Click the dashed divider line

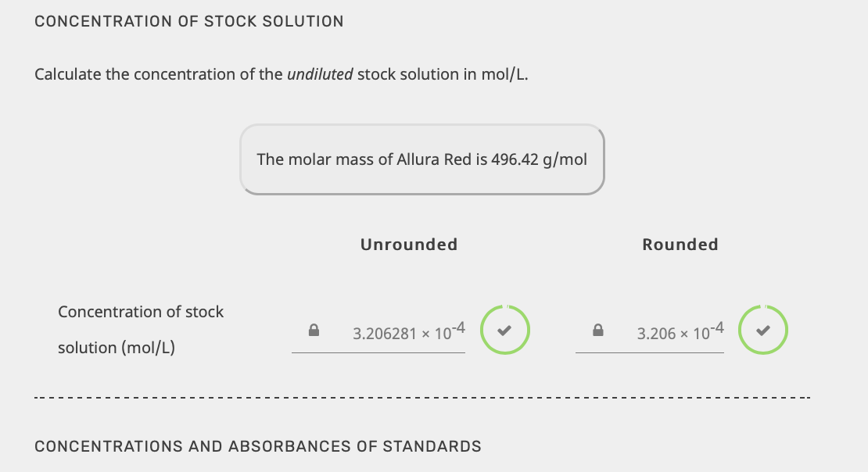tap(422, 397)
